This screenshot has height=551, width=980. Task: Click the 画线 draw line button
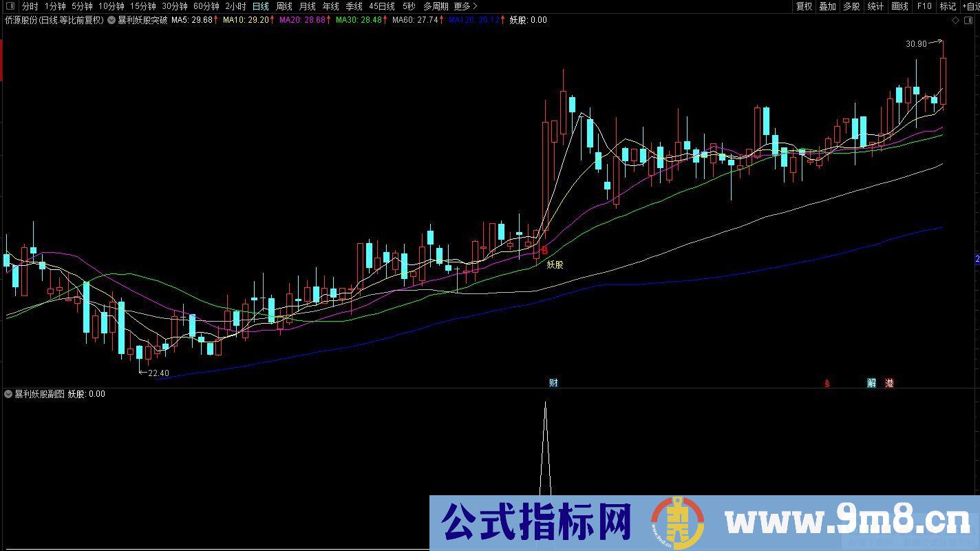(899, 6)
